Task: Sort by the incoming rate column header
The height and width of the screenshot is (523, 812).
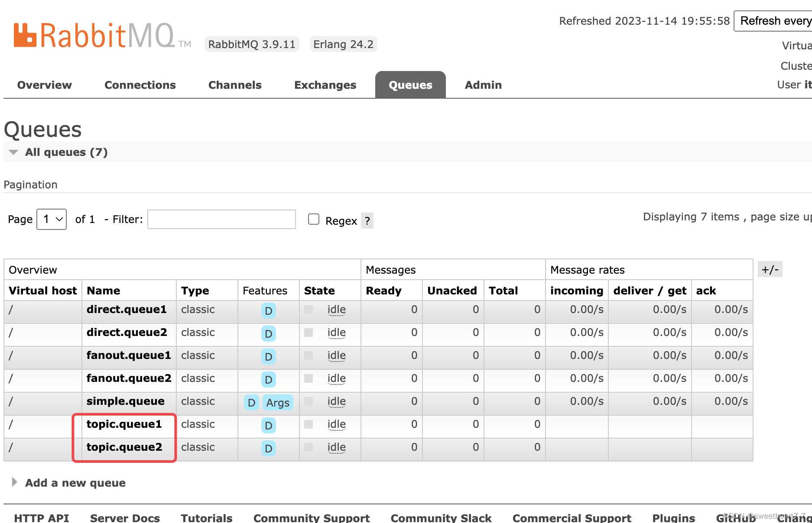Action: (577, 291)
